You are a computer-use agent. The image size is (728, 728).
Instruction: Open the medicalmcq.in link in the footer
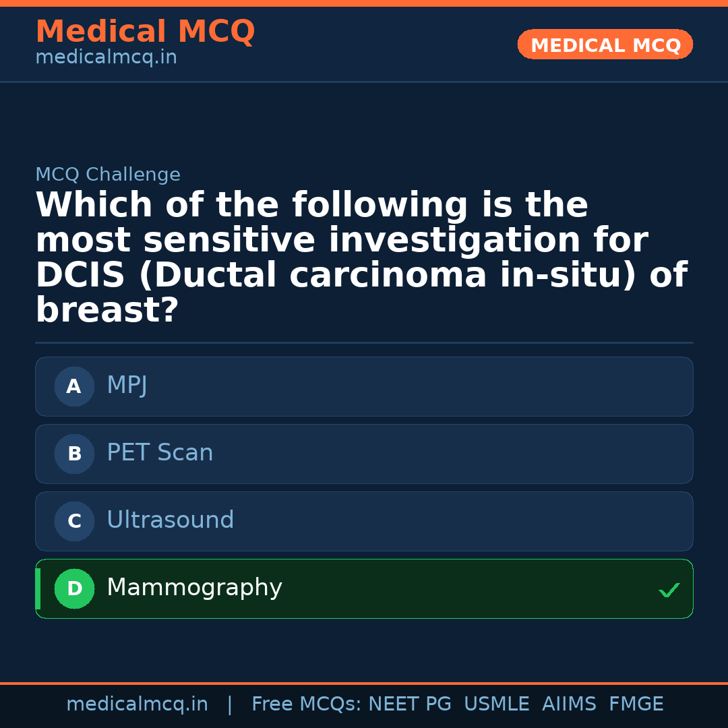[137, 704]
